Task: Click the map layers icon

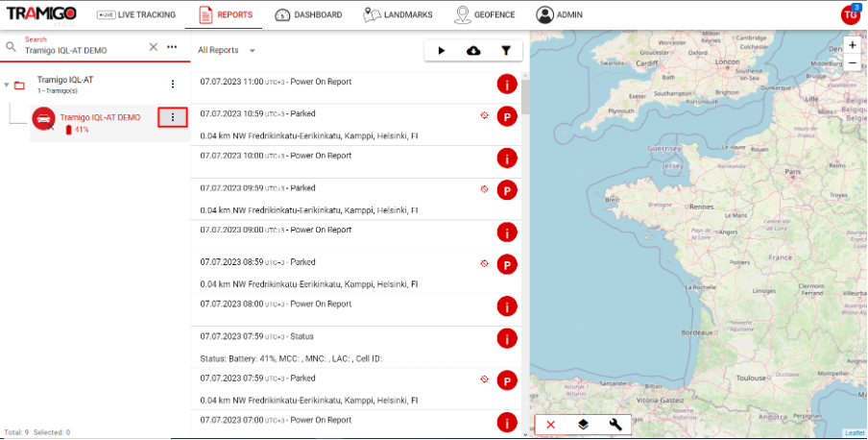Action: coord(583,424)
